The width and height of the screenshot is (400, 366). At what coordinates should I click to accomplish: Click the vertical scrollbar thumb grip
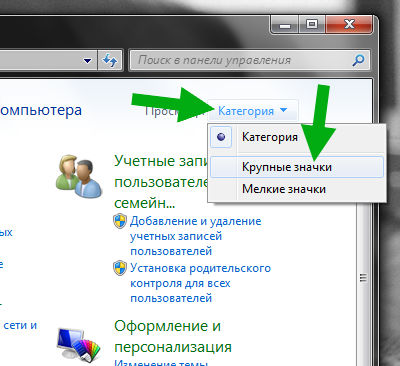(364, 277)
